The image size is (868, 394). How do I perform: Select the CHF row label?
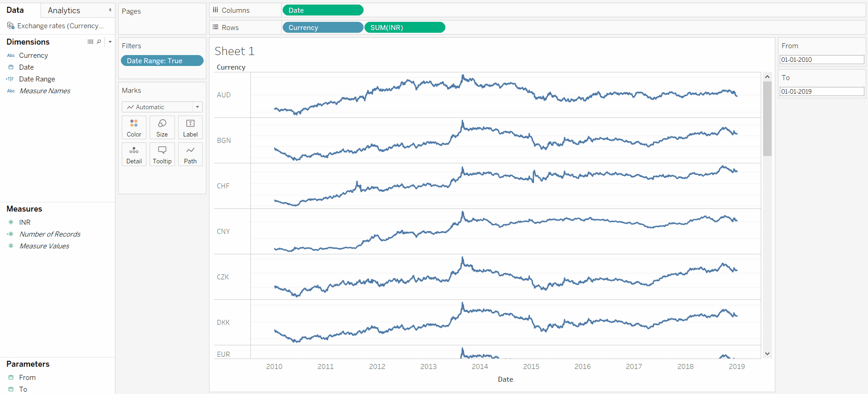(223, 186)
